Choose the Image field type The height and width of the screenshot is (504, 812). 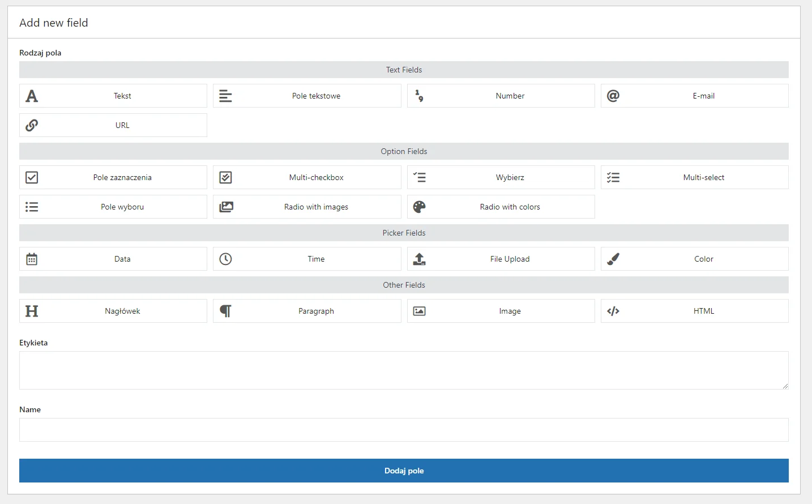point(501,311)
